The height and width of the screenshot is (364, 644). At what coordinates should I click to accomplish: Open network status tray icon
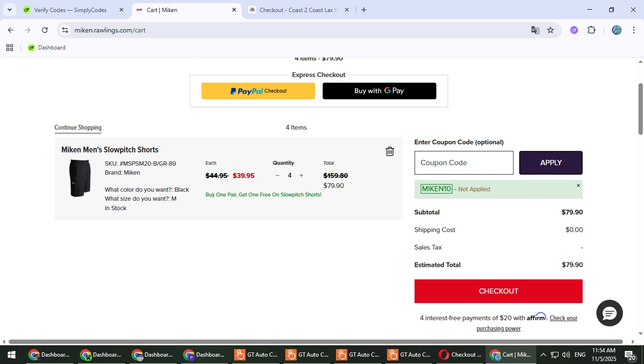(555, 355)
